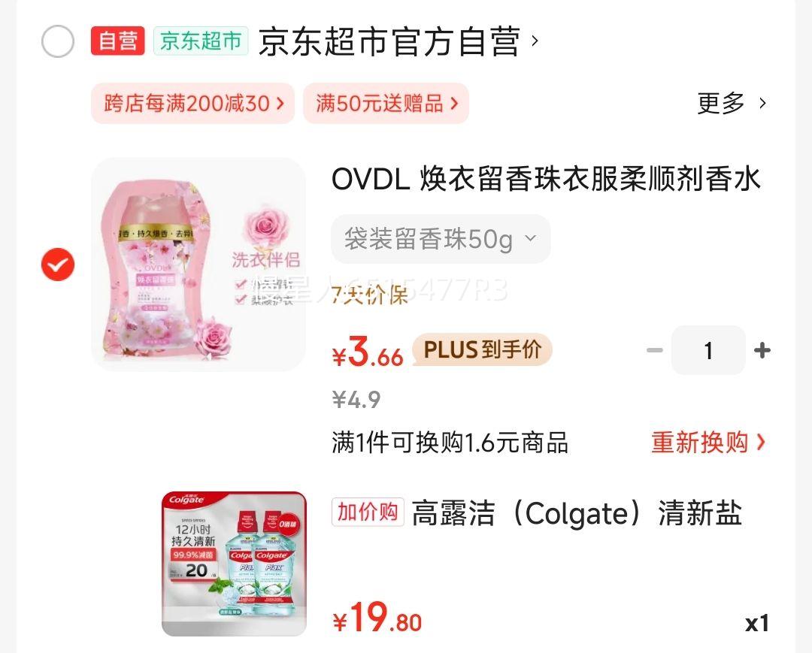The width and height of the screenshot is (812, 653).
Task: Click the green 京东超市 tag
Action: pos(201,41)
